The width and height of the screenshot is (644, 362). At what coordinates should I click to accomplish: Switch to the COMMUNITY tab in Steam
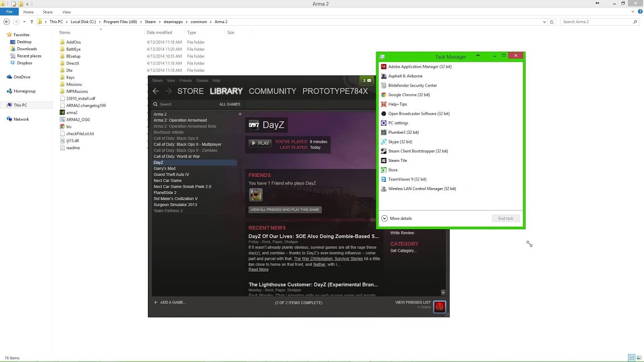[272, 91]
